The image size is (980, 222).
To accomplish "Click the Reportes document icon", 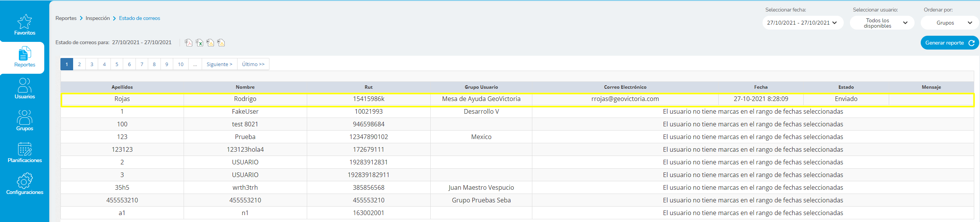I will pyautogui.click(x=25, y=54).
